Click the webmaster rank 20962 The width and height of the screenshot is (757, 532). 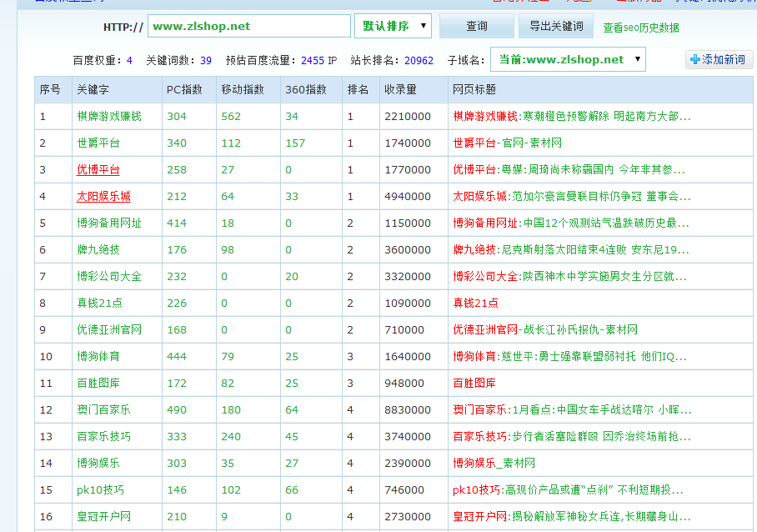419,61
